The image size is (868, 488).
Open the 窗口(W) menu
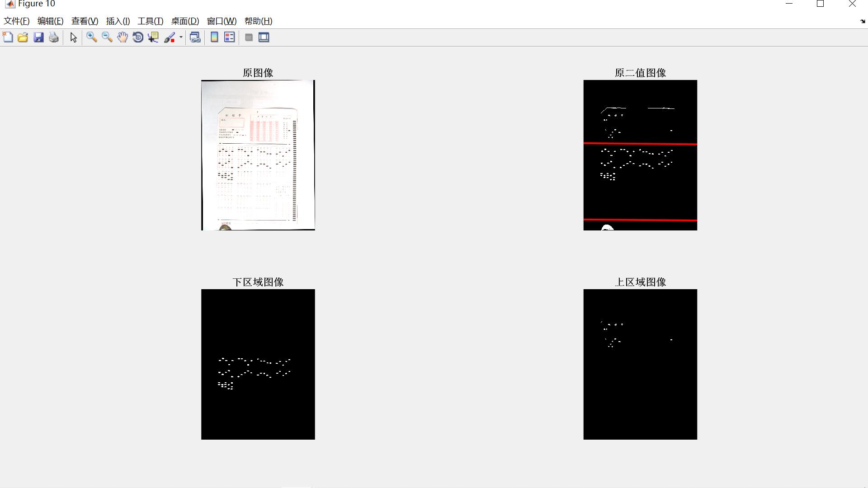(x=222, y=21)
